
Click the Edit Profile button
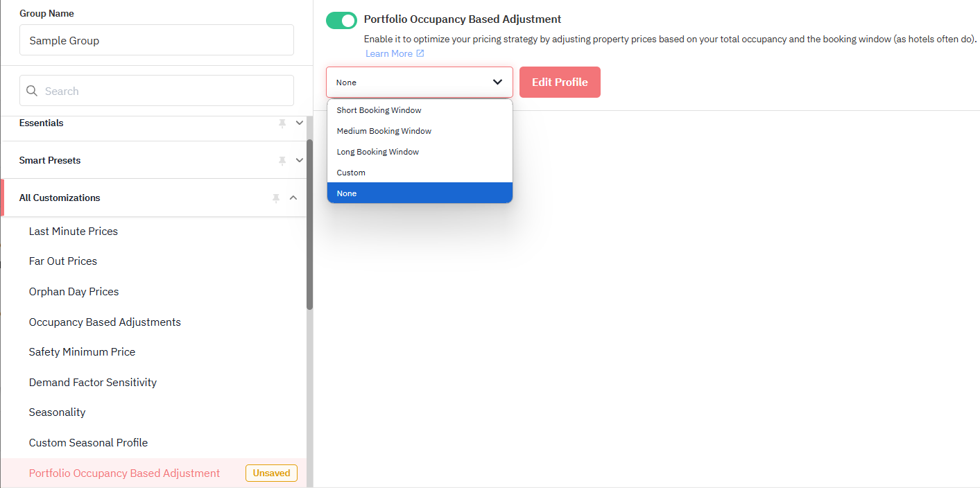(x=560, y=82)
